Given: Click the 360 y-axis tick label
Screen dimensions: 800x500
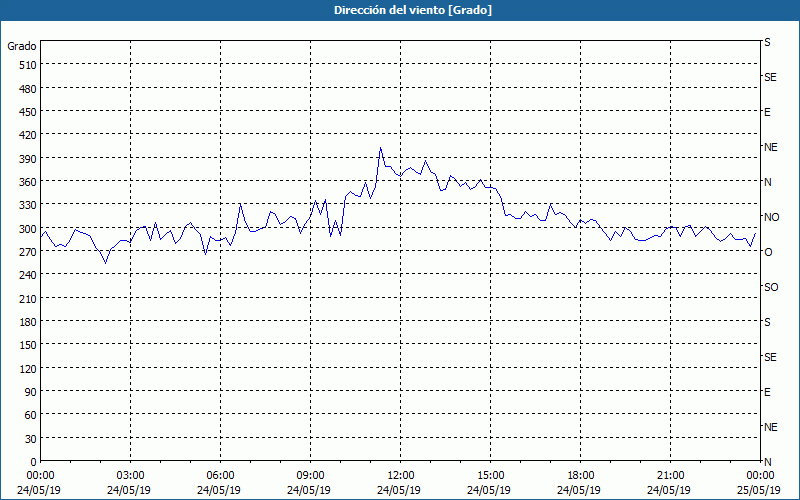Looking at the screenshot, I should pos(29,182).
